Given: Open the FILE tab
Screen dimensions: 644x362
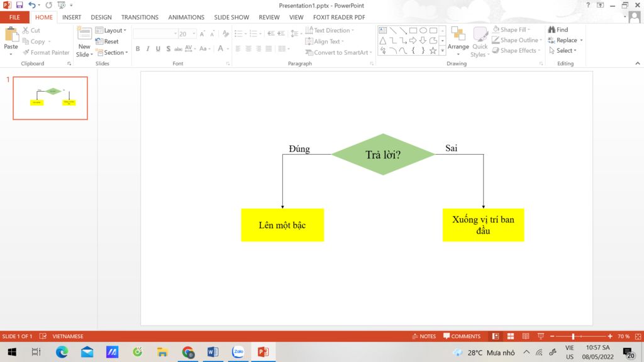Looking at the screenshot, I should click(14, 17).
